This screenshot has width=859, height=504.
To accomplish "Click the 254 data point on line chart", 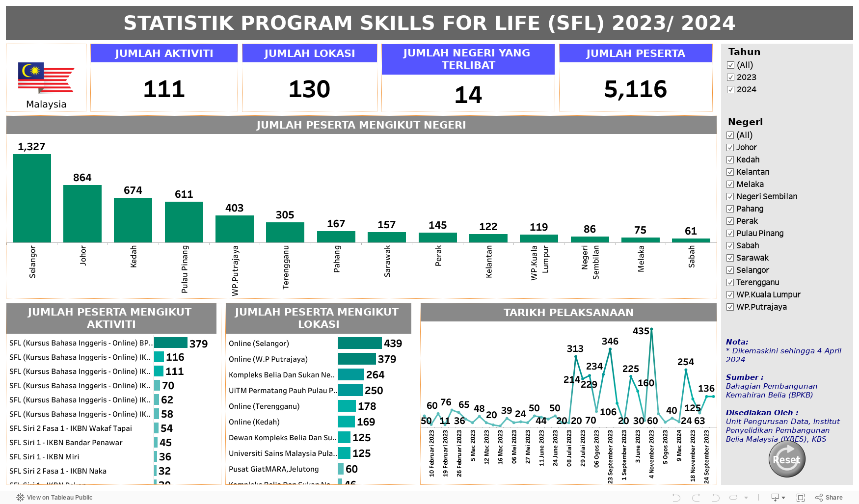I will pos(686,370).
